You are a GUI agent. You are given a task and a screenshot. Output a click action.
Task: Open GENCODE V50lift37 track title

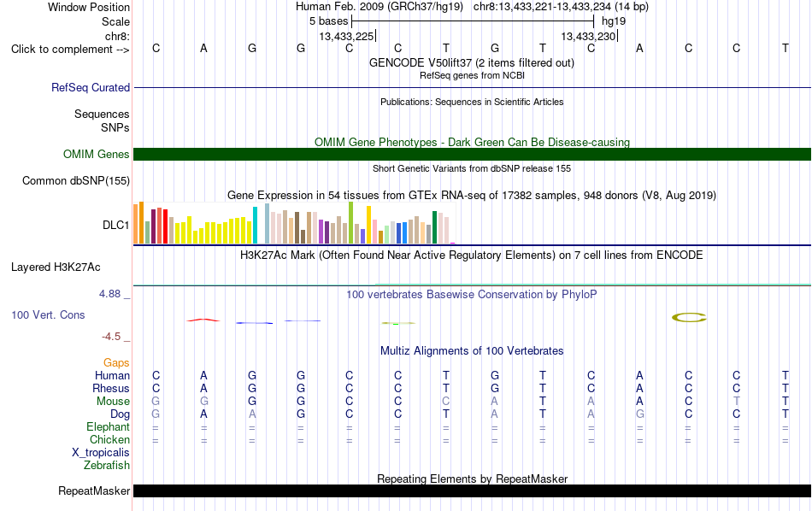point(471,62)
